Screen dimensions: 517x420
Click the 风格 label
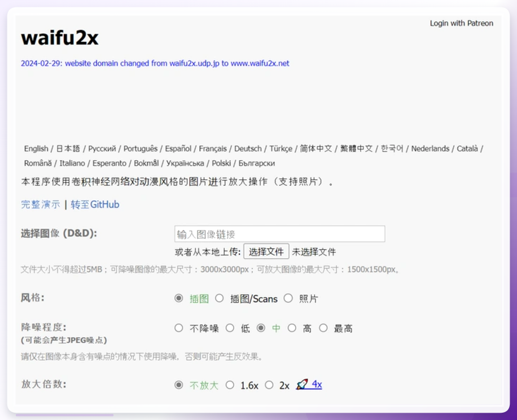33,298
